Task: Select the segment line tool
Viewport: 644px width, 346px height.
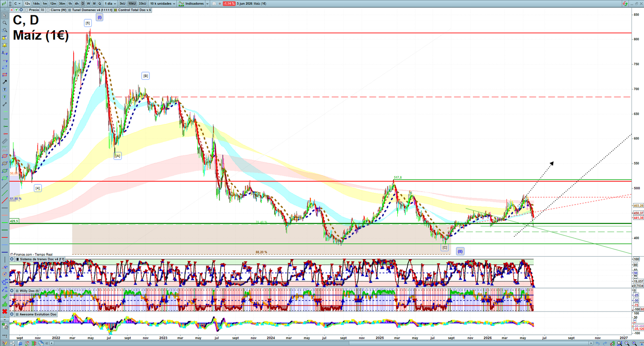Action: pyautogui.click(x=4, y=104)
